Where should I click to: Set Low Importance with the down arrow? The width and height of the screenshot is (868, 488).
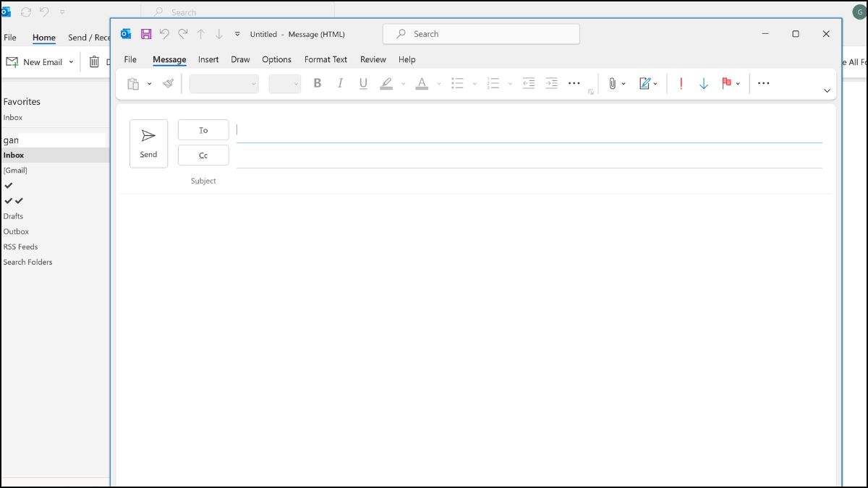[703, 84]
